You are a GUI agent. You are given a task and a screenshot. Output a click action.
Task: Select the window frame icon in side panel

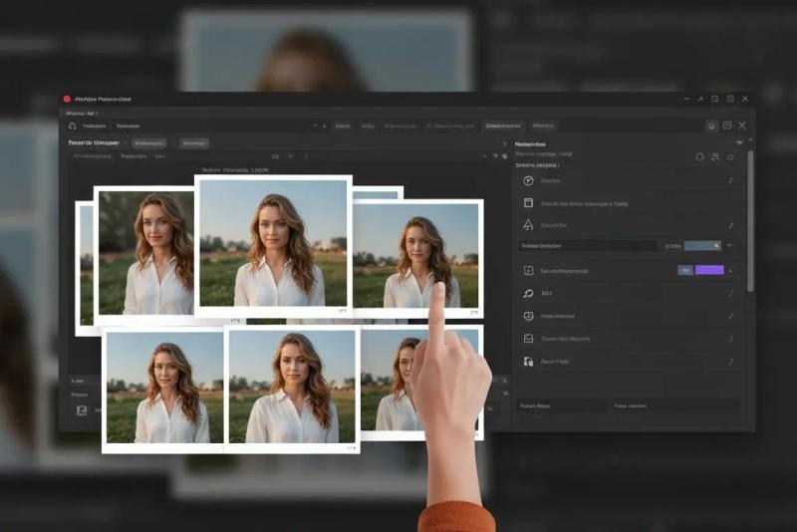tap(529, 203)
